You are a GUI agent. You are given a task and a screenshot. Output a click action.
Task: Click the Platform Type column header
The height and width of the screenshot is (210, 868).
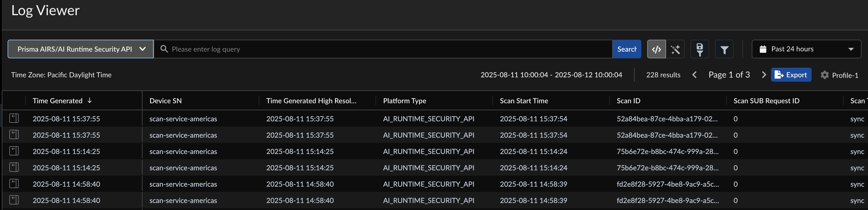(404, 101)
